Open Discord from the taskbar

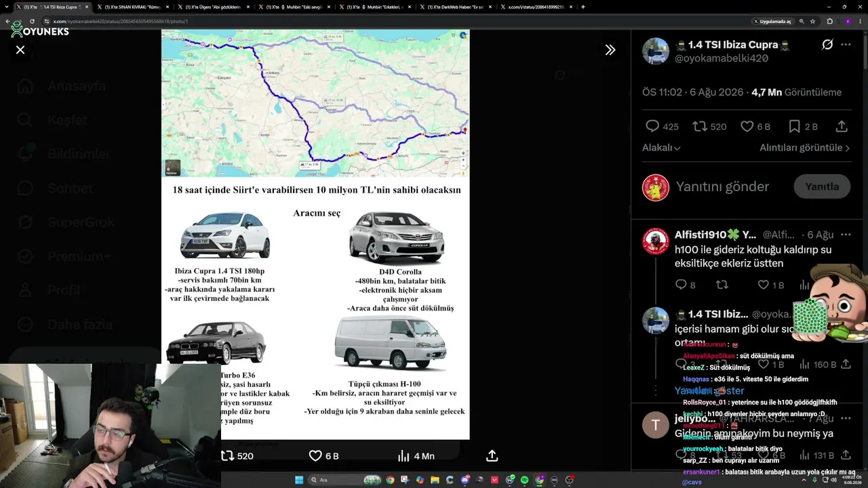465,480
